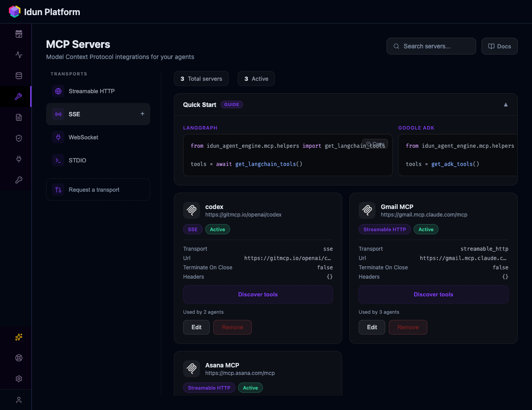
Task: Click the 3 Active counter chip
Action: pos(256,79)
